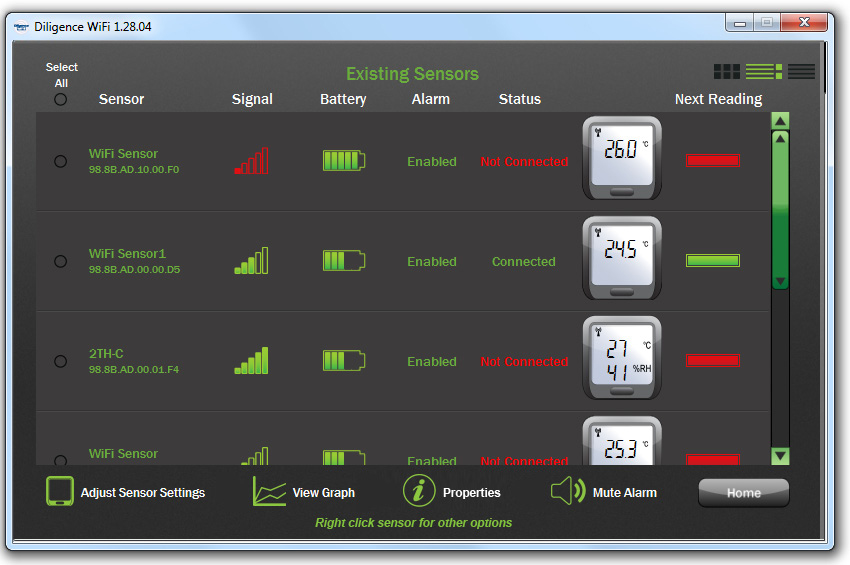This screenshot has width=850, height=565.
Task: Click the 2TH-C sensor device thumbnail
Action: pos(621,358)
